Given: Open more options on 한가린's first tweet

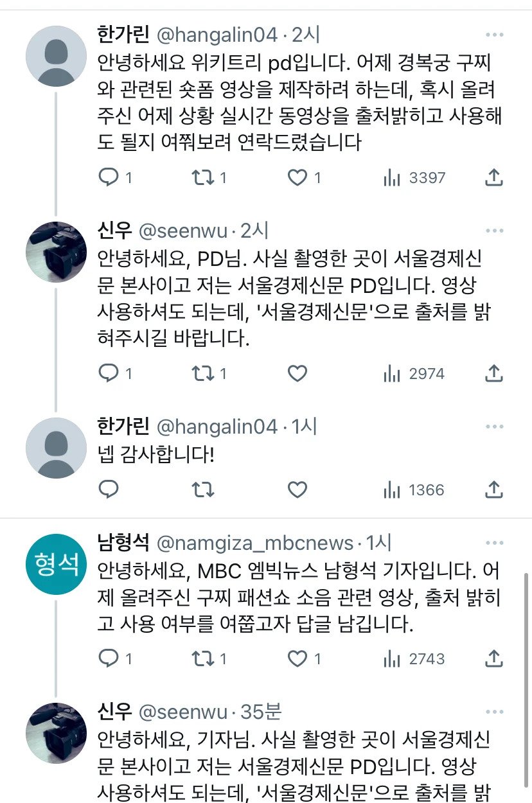Looking at the screenshot, I should tap(494, 35).
